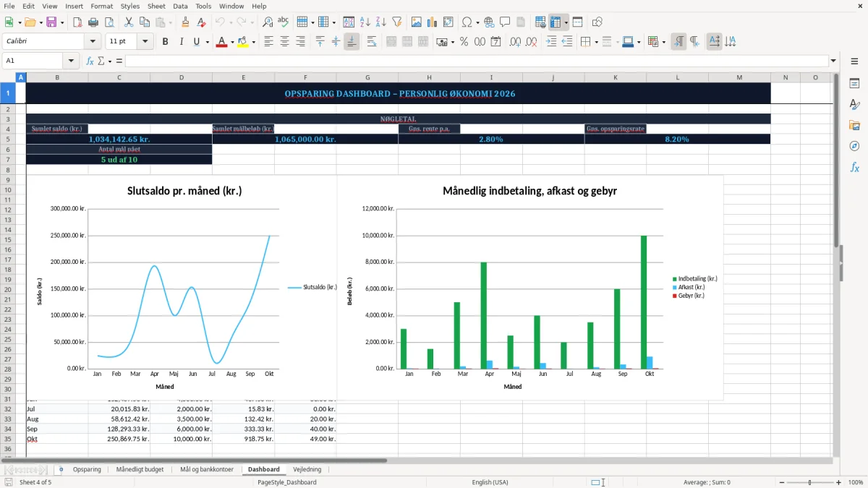This screenshot has width=868, height=488.
Task: Toggle Center Horizontally alignment
Action: coord(284,41)
